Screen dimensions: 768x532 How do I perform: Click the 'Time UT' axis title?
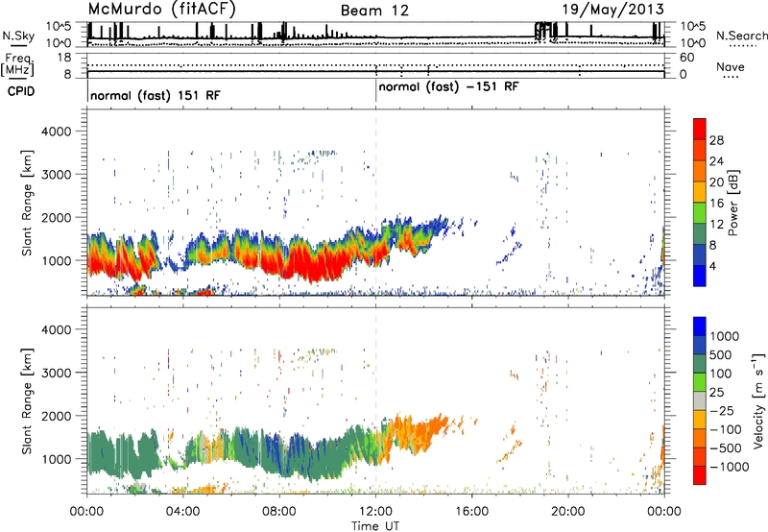point(375,526)
